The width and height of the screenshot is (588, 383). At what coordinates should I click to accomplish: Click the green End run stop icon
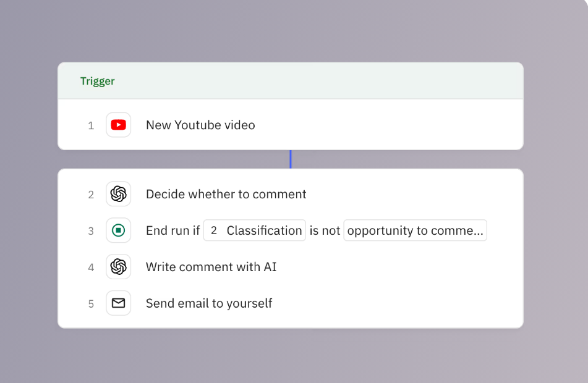(118, 230)
